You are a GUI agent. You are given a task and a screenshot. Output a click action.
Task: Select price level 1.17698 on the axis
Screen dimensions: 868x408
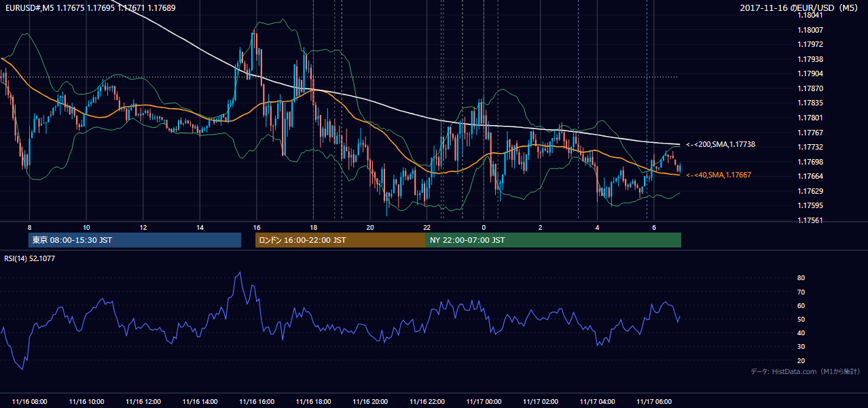click(810, 162)
